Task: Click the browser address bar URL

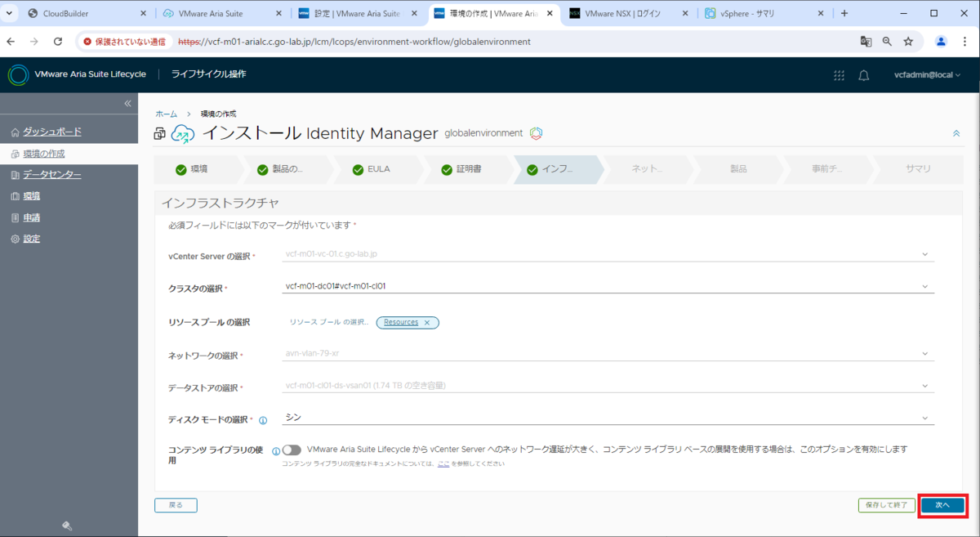Action: click(x=354, y=41)
